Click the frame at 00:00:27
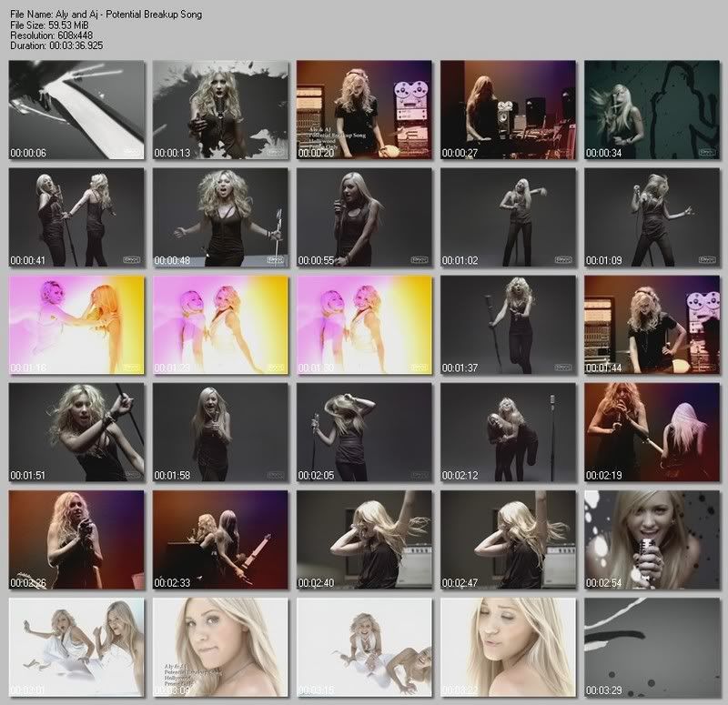 point(509,110)
